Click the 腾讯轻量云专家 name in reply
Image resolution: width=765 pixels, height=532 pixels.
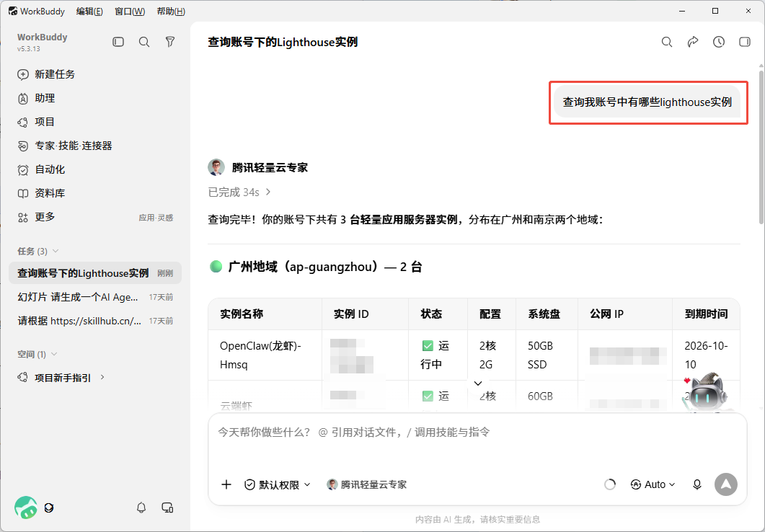(270, 168)
